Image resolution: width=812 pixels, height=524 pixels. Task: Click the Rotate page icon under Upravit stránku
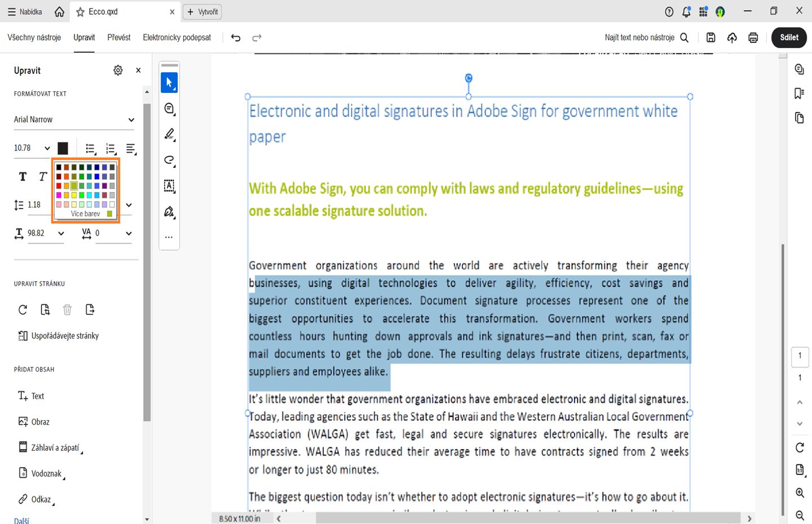[x=23, y=309]
